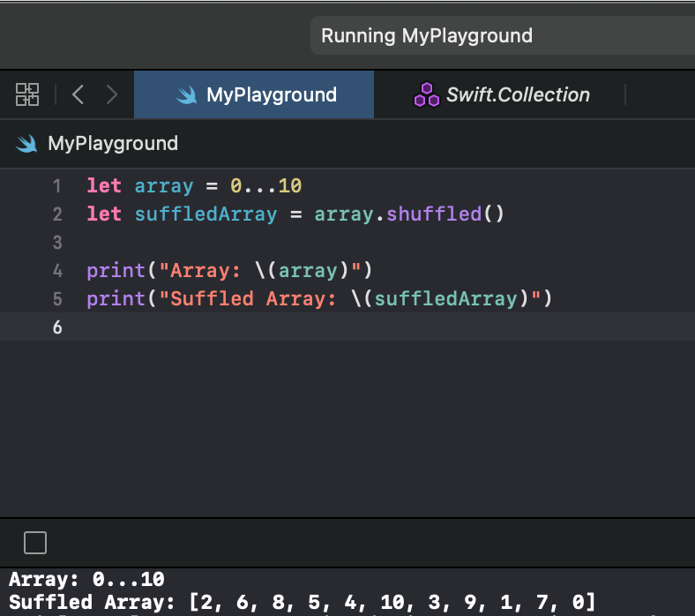This screenshot has height=616, width=695.
Task: Click 'let' keyword on line 2
Action: click(x=104, y=214)
